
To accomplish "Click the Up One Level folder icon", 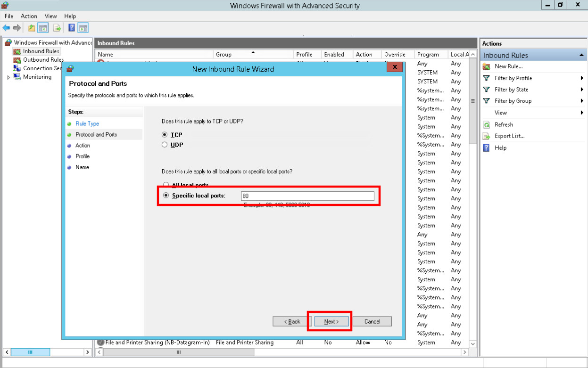I will click(32, 28).
